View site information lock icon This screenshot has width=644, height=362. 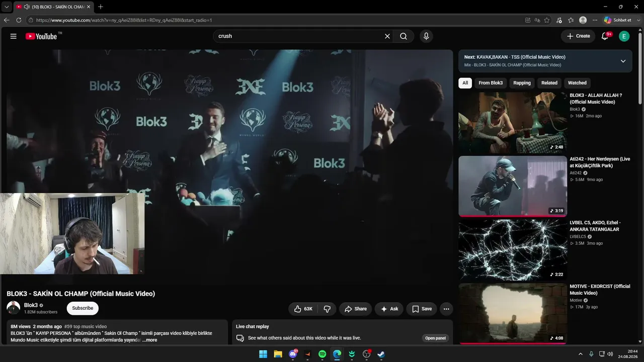(x=31, y=20)
